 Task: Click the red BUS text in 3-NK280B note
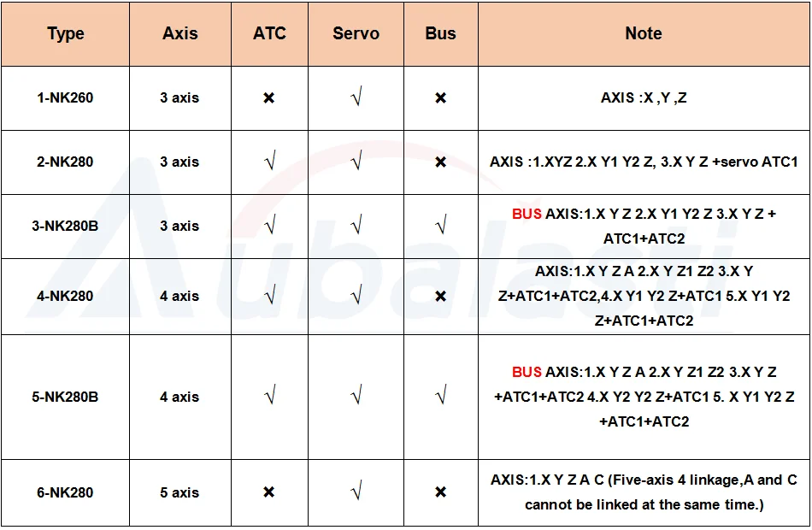[527, 214]
